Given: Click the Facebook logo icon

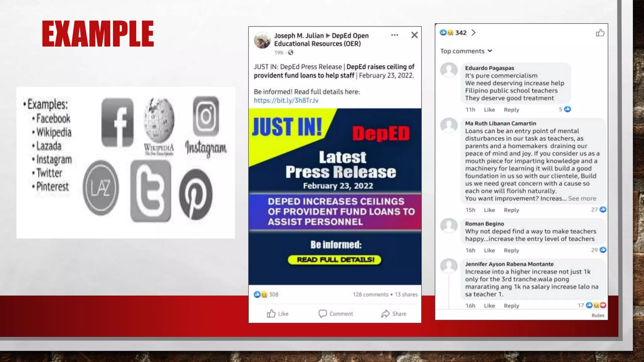Looking at the screenshot, I should coord(117,123).
